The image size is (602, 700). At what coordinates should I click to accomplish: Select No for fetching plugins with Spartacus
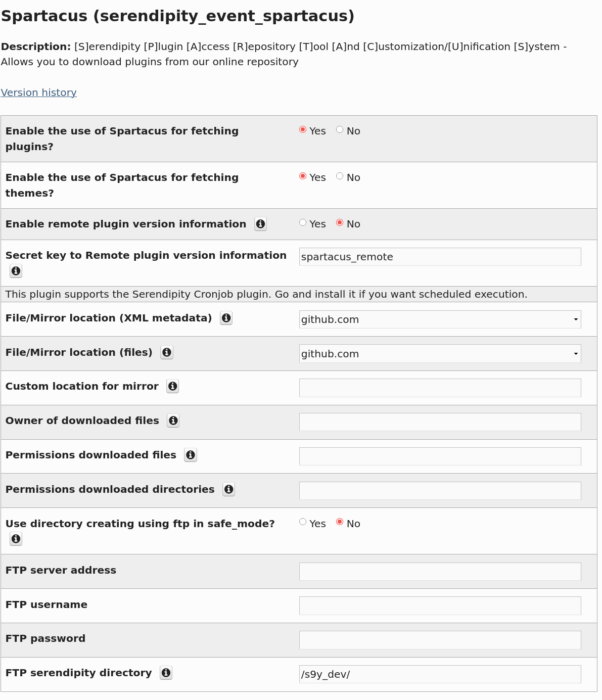point(340,129)
